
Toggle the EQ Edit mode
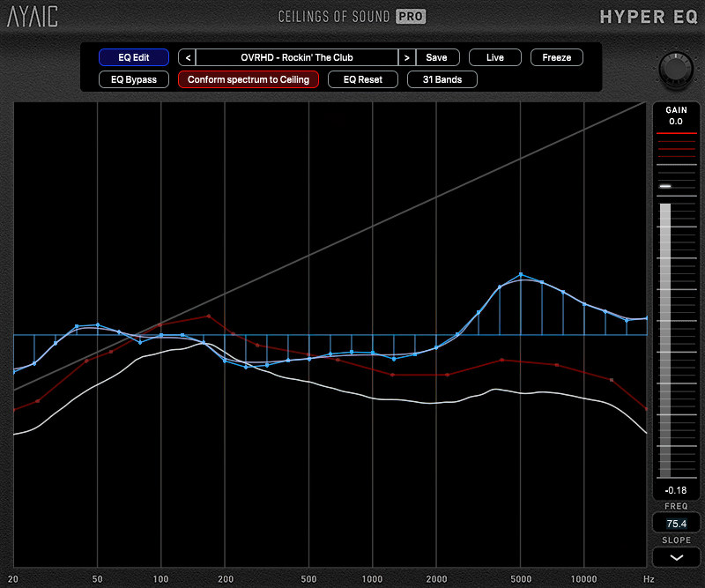click(134, 57)
